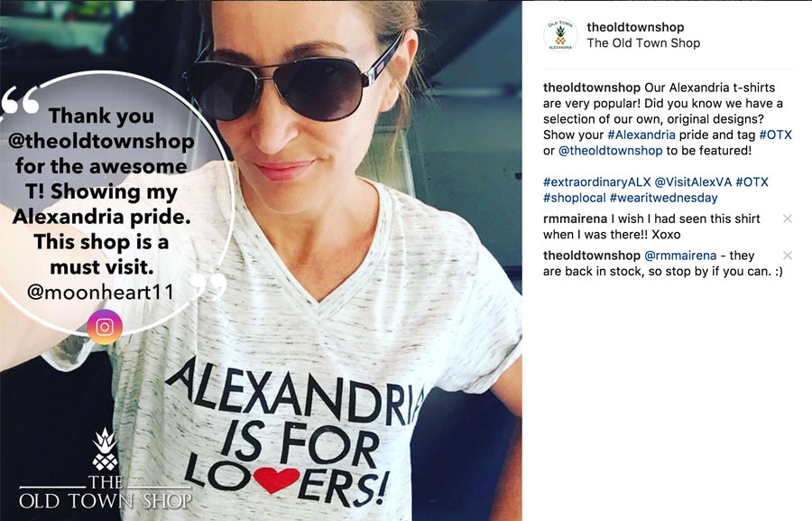Visit the @theoldtownshop mention in caption
This screenshot has height=521, width=812.
[x=611, y=150]
